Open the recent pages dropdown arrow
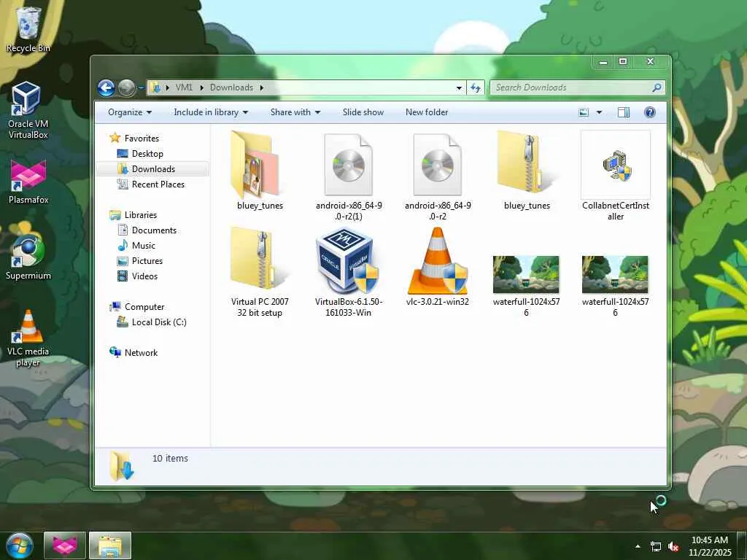The image size is (747, 560). [141, 87]
